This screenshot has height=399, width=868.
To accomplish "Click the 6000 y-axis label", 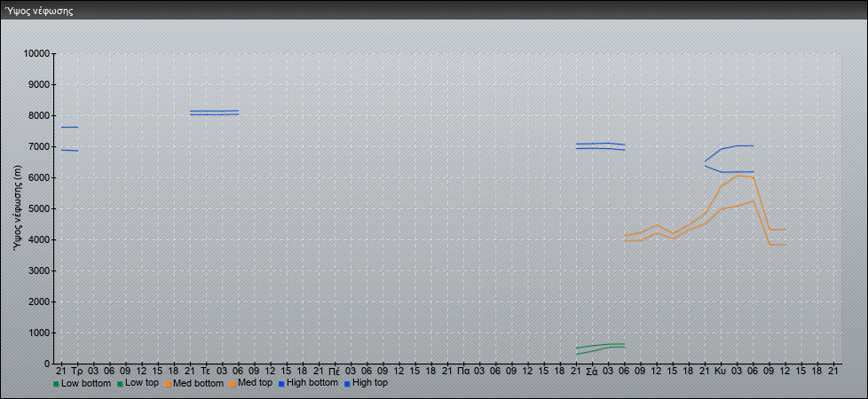I will click(x=39, y=177).
